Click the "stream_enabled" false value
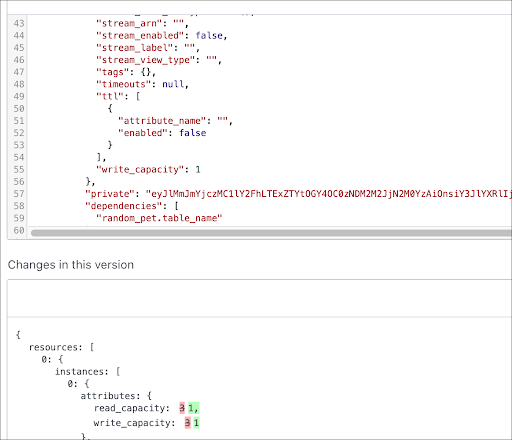512x440 pixels. tap(209, 35)
